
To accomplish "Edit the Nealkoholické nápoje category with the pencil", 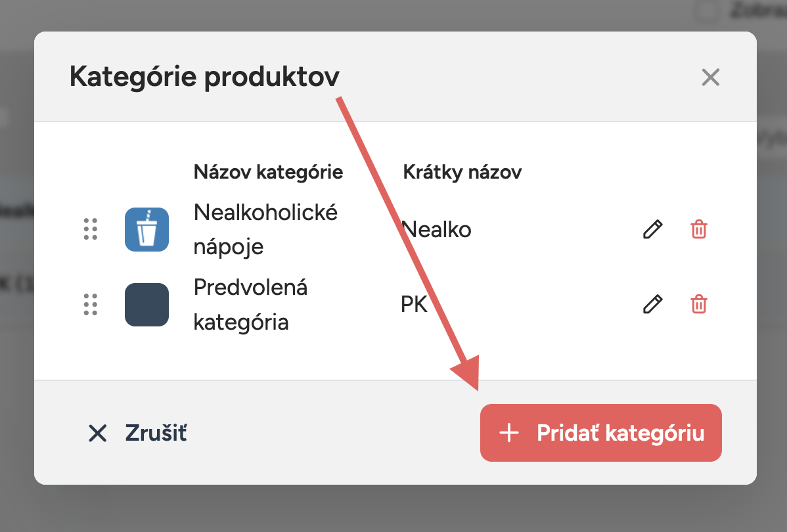I will click(652, 229).
